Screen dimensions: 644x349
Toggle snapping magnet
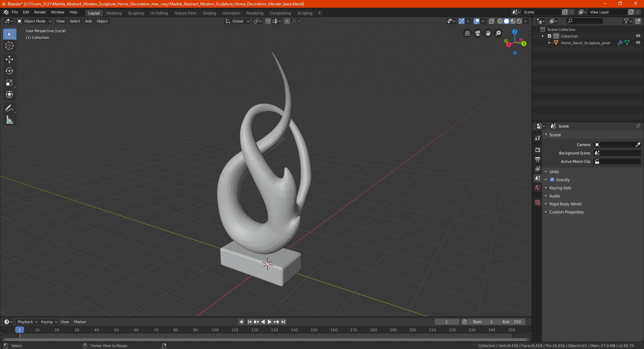tap(268, 21)
